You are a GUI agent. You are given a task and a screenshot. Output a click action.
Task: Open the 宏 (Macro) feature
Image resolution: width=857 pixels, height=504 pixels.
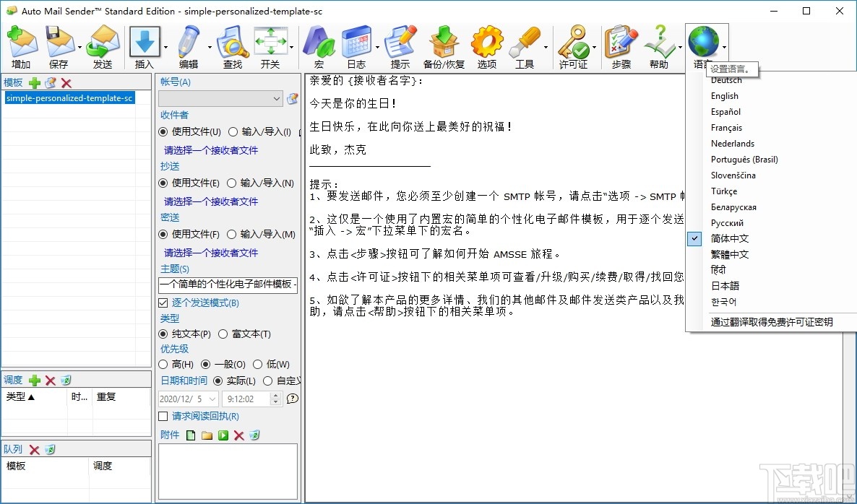[318, 43]
